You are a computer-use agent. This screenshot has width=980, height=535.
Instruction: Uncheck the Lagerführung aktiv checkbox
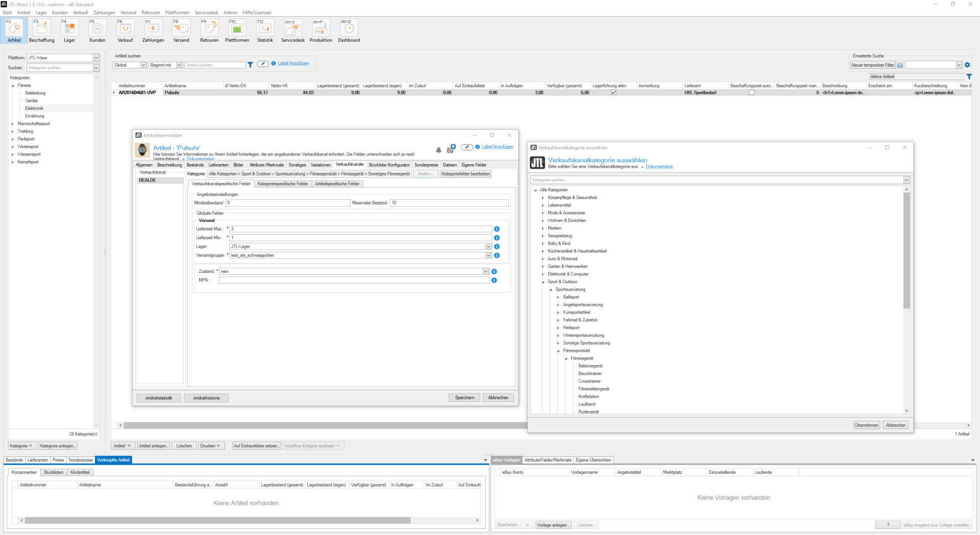pos(614,93)
